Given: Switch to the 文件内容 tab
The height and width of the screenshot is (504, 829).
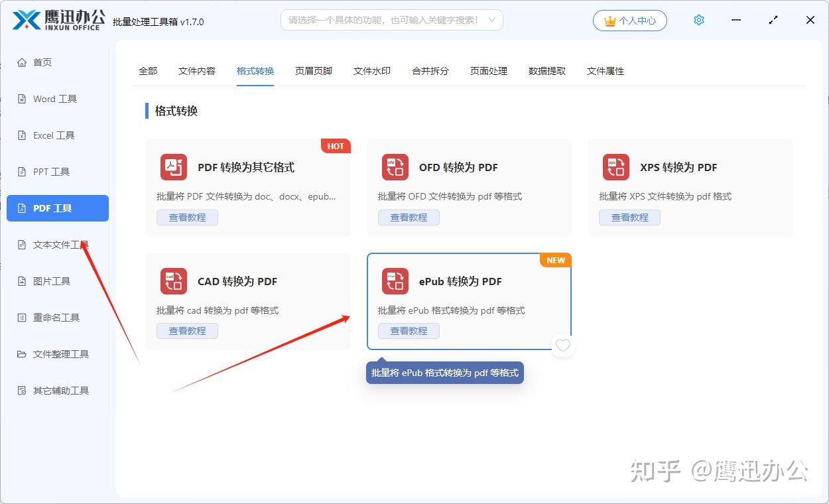Looking at the screenshot, I should tap(197, 71).
